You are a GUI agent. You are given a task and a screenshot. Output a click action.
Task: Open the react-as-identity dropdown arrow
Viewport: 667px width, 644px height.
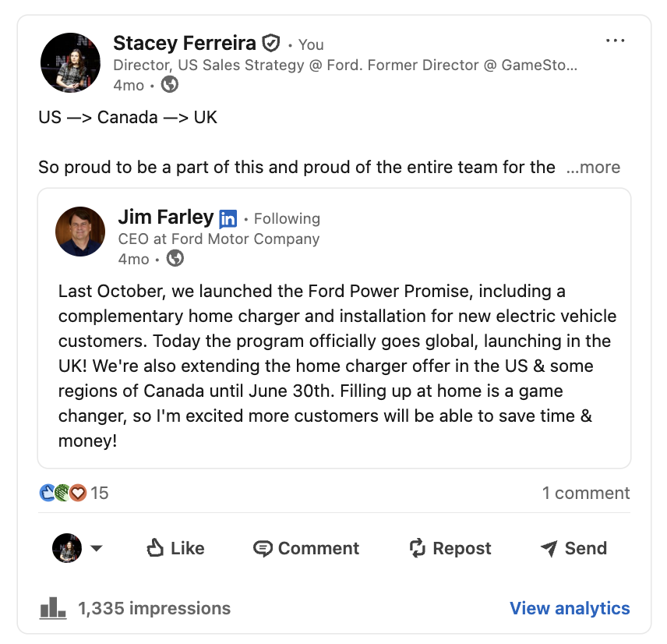pyautogui.click(x=97, y=548)
